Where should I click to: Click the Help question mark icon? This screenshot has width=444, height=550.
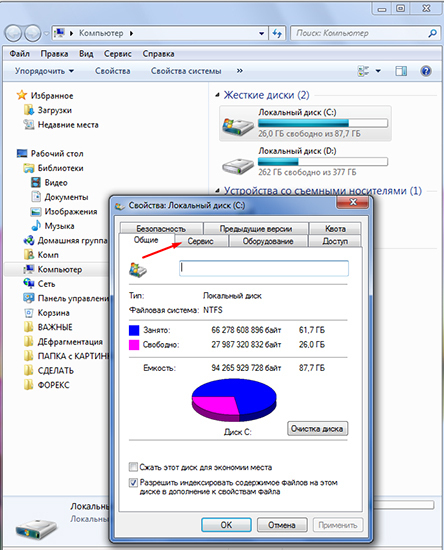point(426,71)
